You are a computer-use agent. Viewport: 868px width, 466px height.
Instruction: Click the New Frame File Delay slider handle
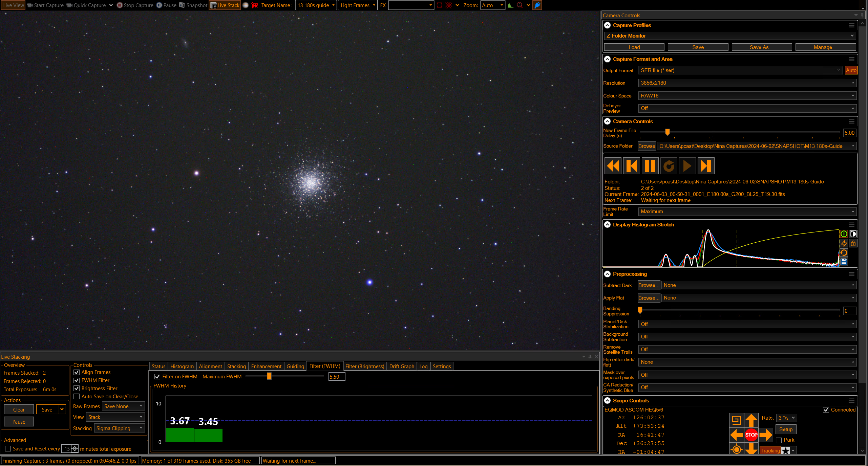tap(668, 132)
